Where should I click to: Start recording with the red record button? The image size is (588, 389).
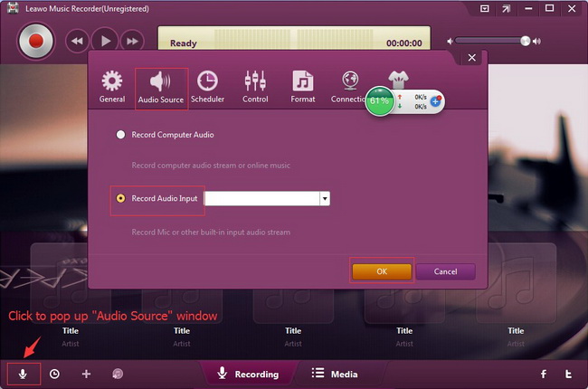[36, 41]
